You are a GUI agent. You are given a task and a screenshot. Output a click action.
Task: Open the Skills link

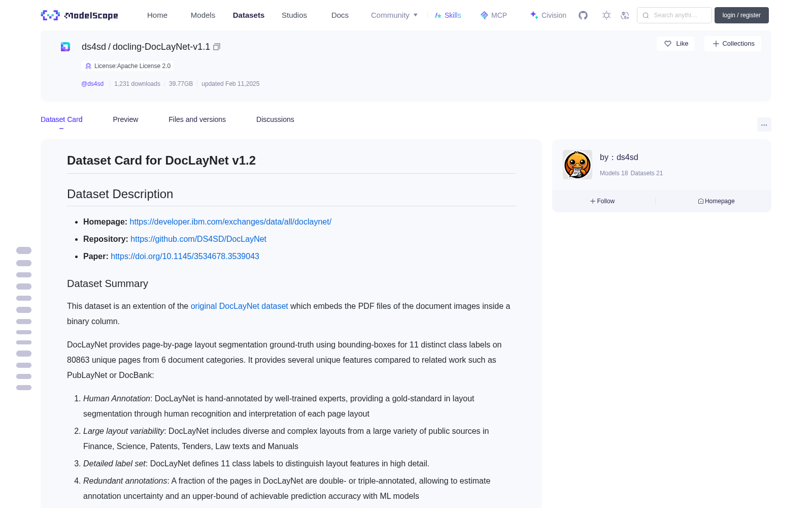pyautogui.click(x=448, y=15)
